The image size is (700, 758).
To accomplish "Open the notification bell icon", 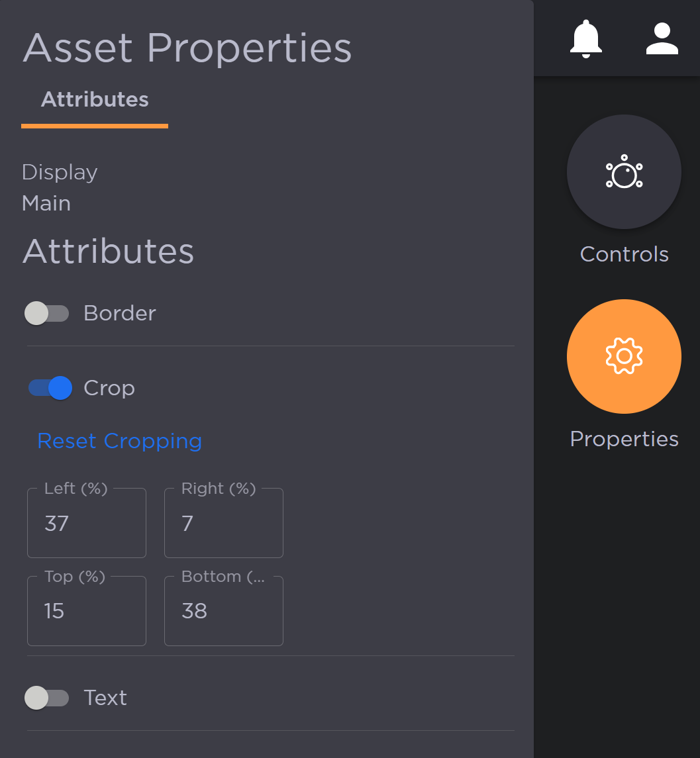I will tap(585, 38).
